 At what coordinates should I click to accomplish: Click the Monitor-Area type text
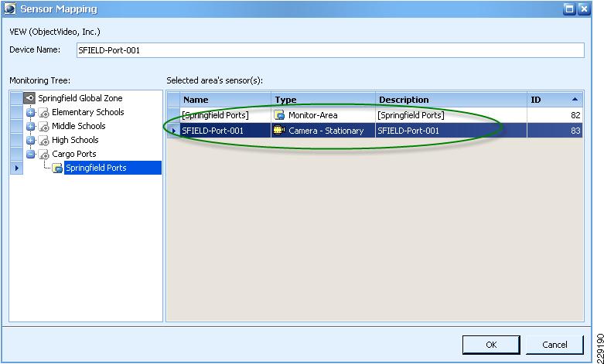(312, 115)
